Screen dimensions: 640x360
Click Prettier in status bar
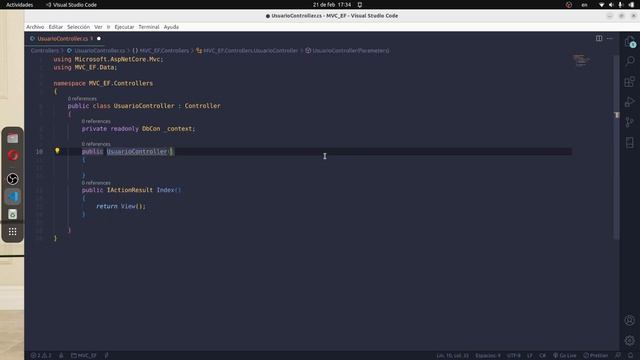click(x=596, y=356)
